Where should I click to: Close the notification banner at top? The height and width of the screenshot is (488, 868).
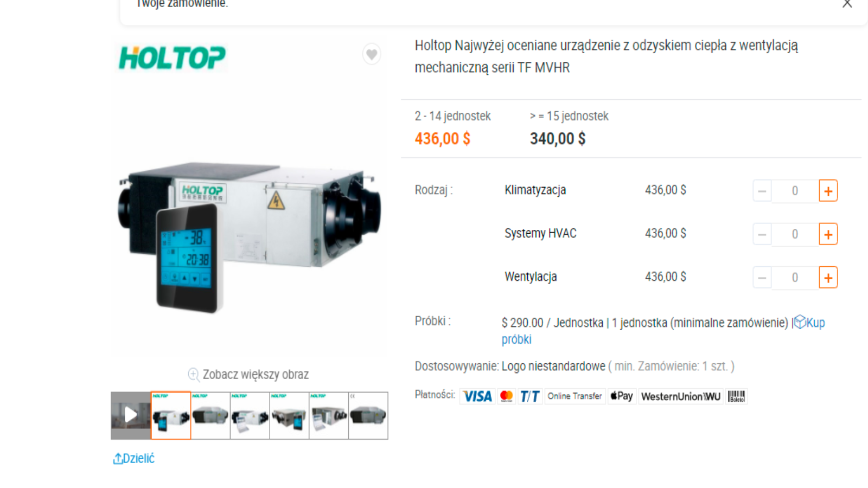847,3
